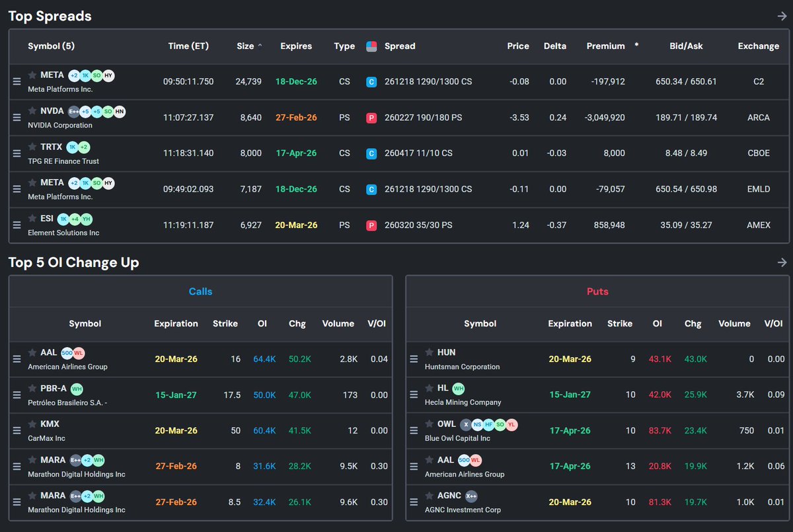
Task: Open row menu for META 7,187 spread
Action: pos(17,189)
